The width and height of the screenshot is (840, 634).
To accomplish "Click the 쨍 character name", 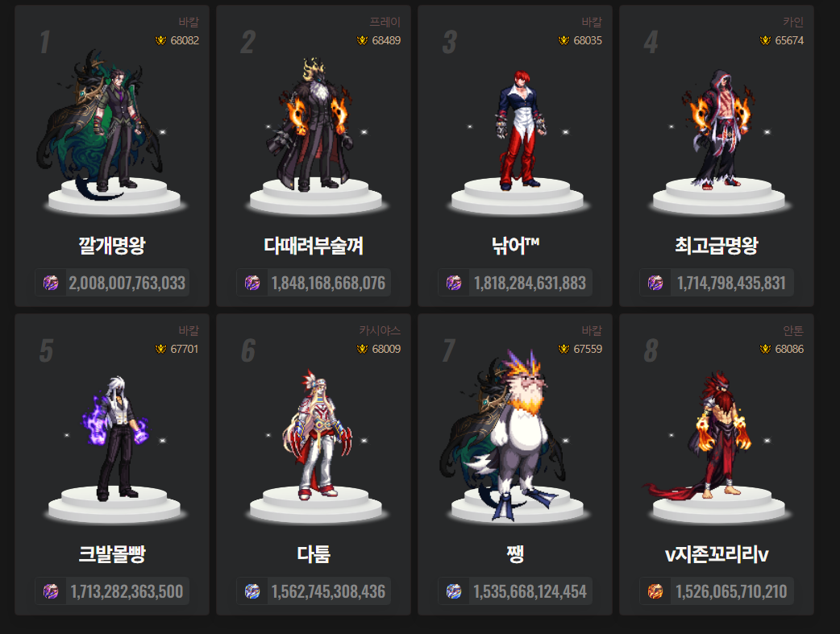I will click(515, 554).
